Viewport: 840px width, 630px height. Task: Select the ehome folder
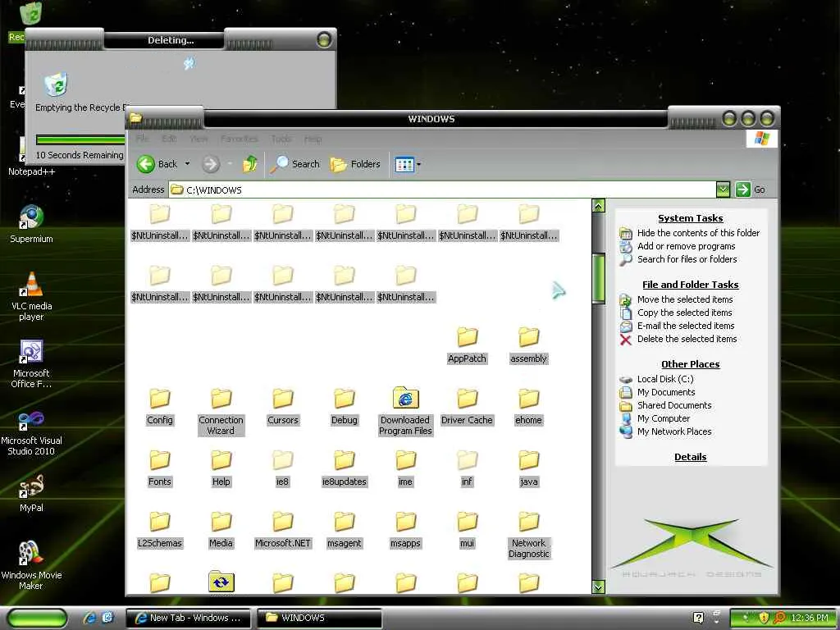529,407
